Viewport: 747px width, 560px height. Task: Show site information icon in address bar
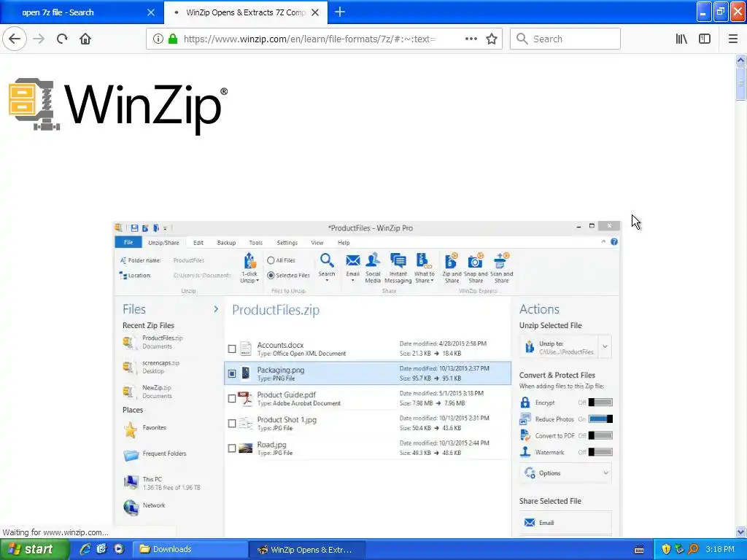coord(158,39)
